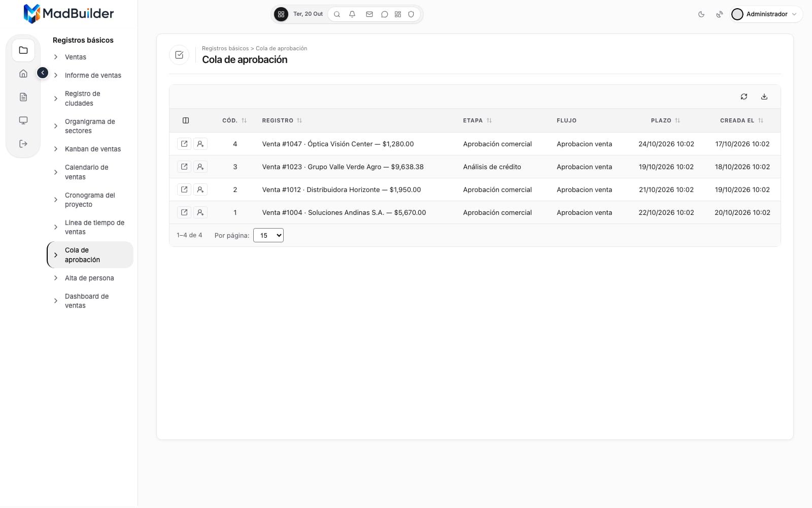
Task: Sort table by CREADA EL column
Action: coord(742,120)
